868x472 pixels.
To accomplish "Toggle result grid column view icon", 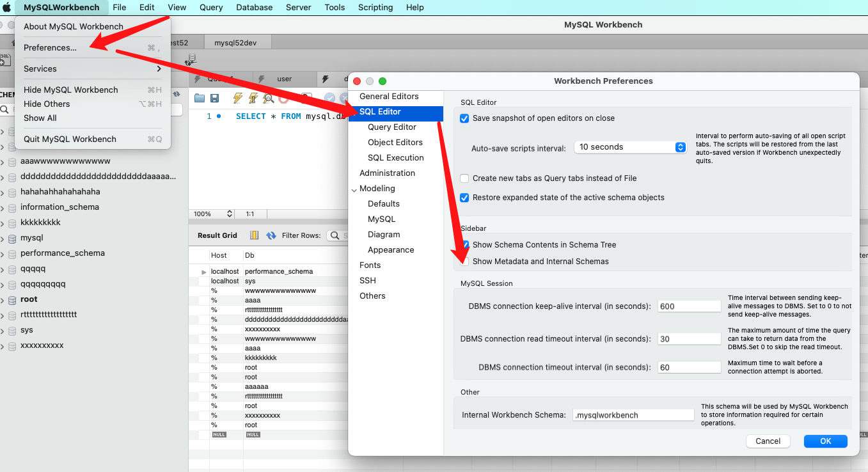I will coord(254,235).
